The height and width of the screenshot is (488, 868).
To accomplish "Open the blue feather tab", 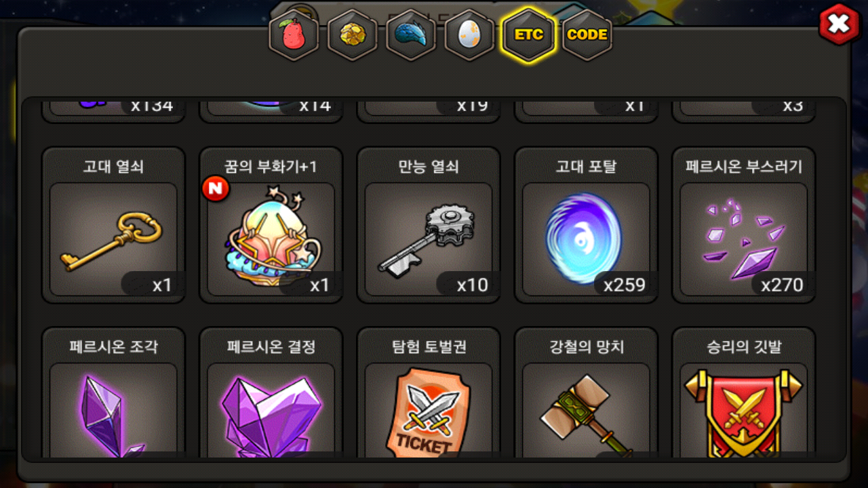I will [411, 35].
